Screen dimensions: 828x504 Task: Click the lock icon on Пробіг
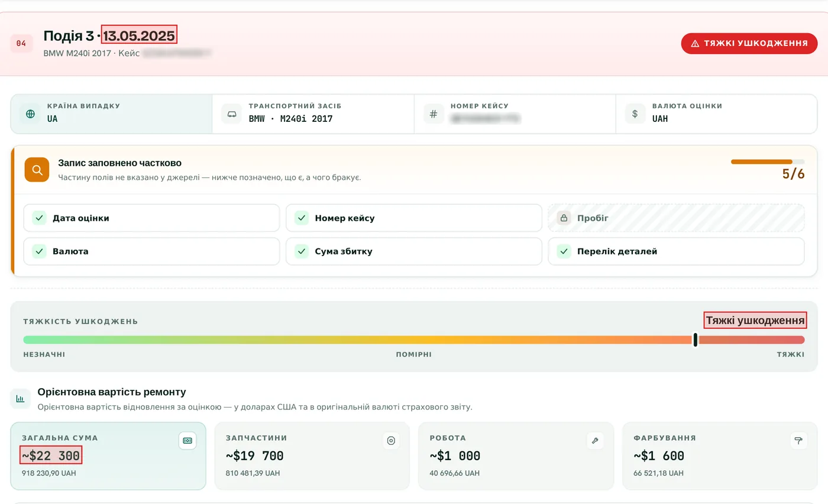[564, 218]
